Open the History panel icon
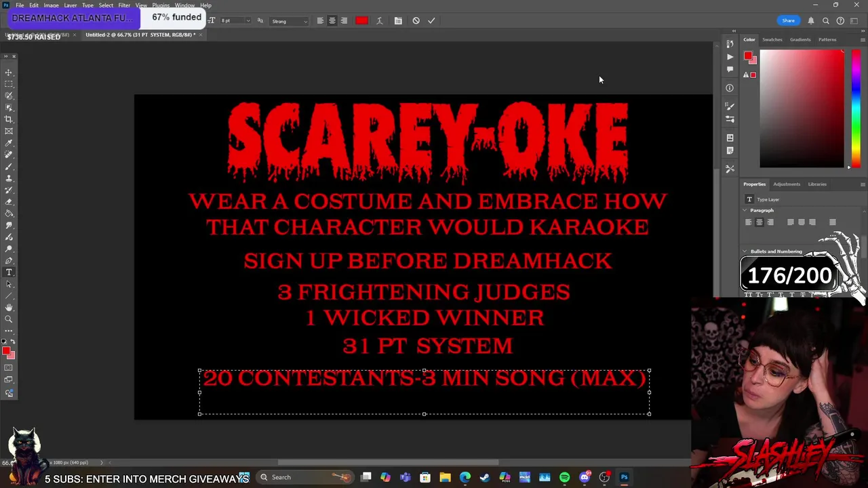This screenshot has width=868, height=488. pos(730,44)
